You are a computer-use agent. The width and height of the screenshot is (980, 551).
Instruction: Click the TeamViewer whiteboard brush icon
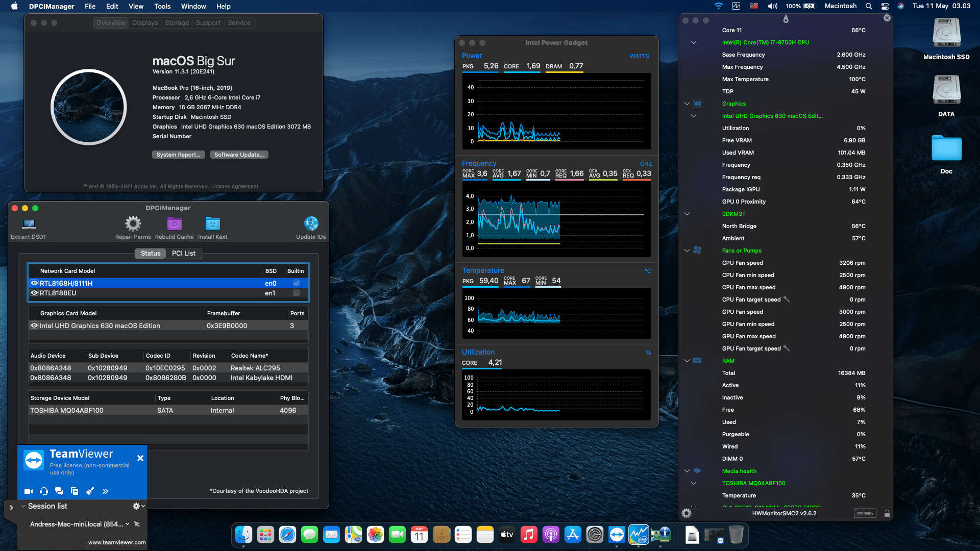pos(90,491)
